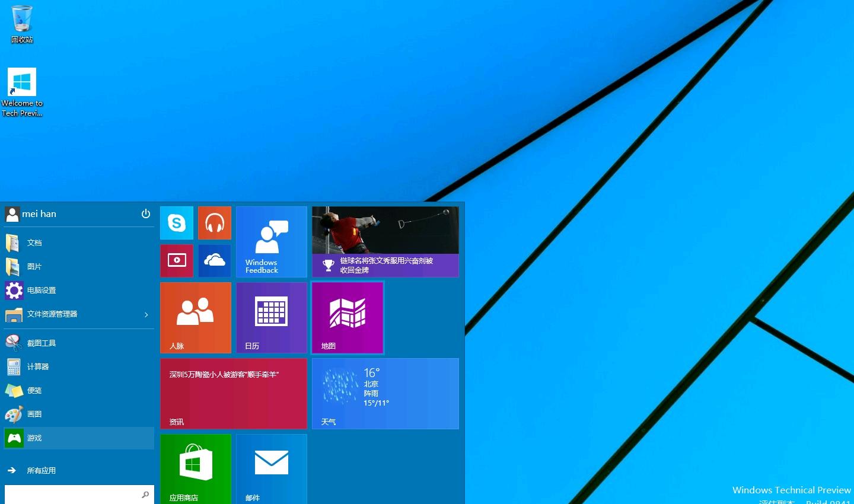This screenshot has height=504, width=854.
Task: Open the Video player tile
Action: coord(177,261)
